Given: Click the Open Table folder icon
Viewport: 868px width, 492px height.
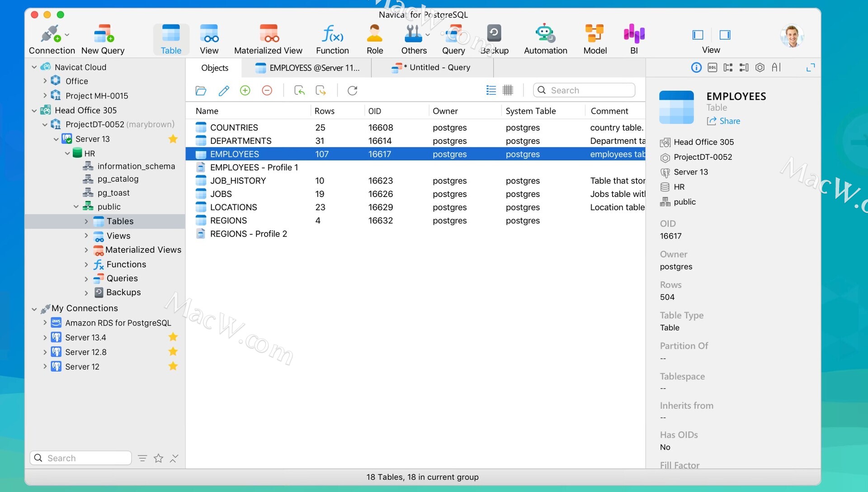Looking at the screenshot, I should pos(201,90).
